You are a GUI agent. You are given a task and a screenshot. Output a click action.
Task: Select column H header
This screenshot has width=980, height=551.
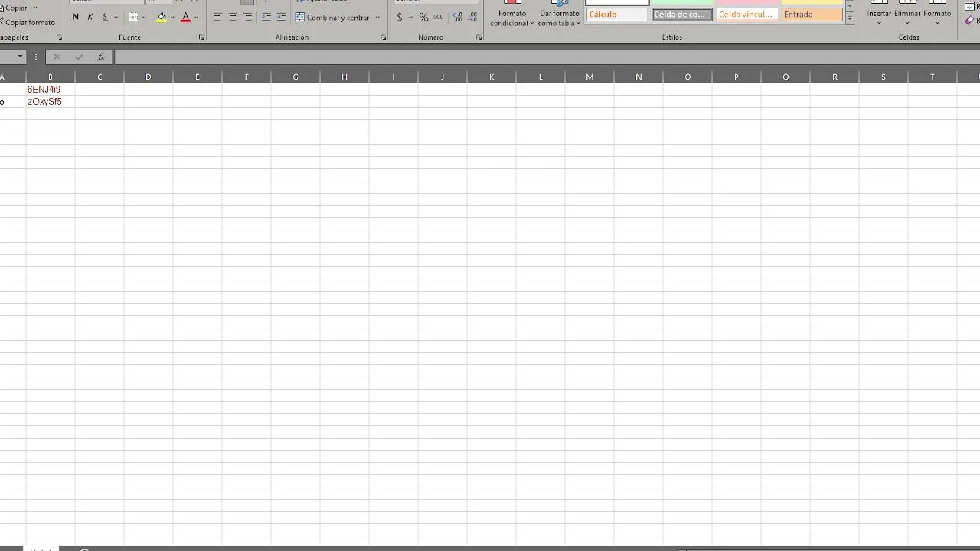pyautogui.click(x=345, y=77)
